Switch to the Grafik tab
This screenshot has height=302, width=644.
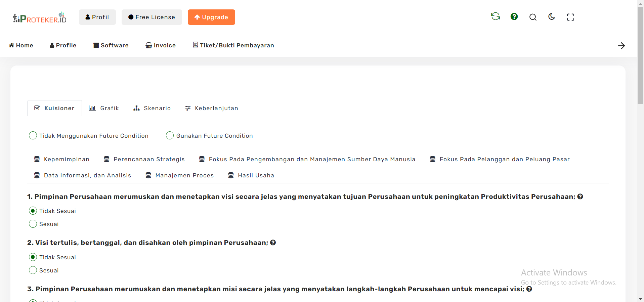(104, 108)
